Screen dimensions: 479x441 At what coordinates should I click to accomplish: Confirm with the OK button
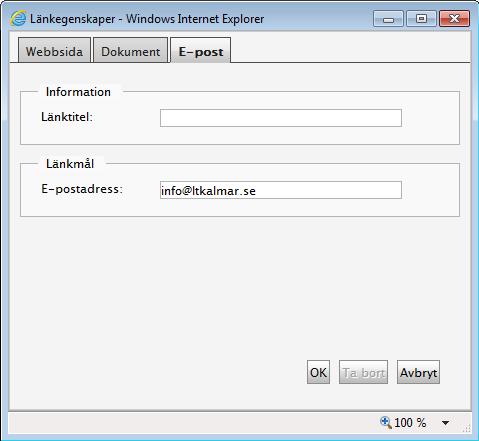click(318, 372)
